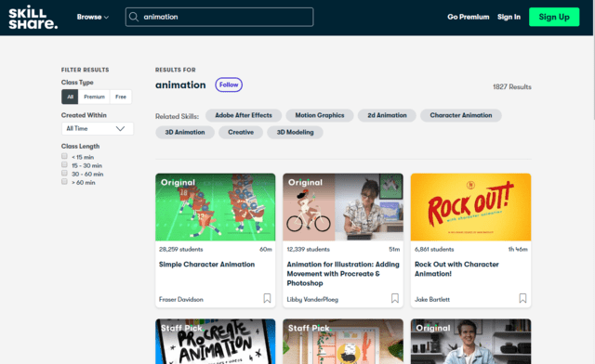Click Simple Character Animation title
The width and height of the screenshot is (595, 364).
click(206, 265)
